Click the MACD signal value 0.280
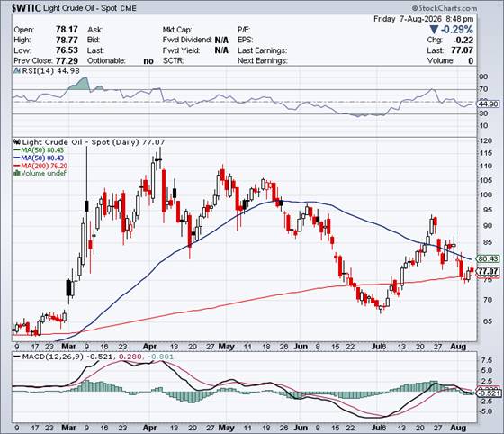Viewport: 504px width, 434px height. click(x=130, y=357)
